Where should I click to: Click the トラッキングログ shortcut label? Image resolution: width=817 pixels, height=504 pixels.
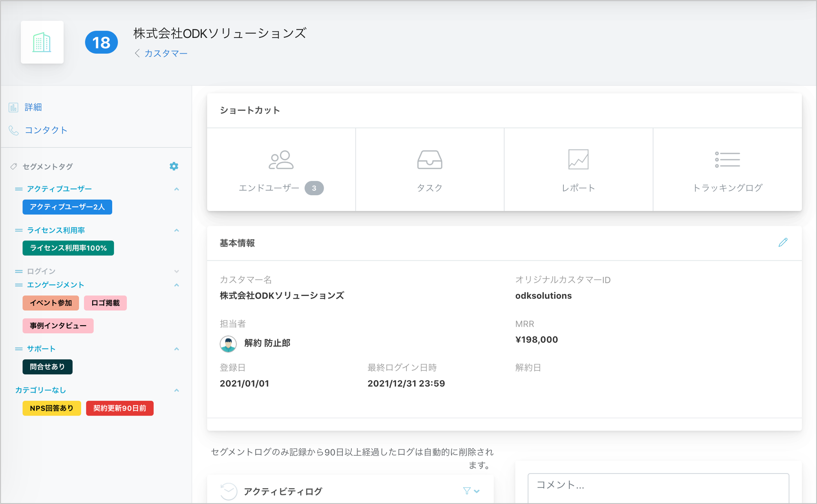727,188
